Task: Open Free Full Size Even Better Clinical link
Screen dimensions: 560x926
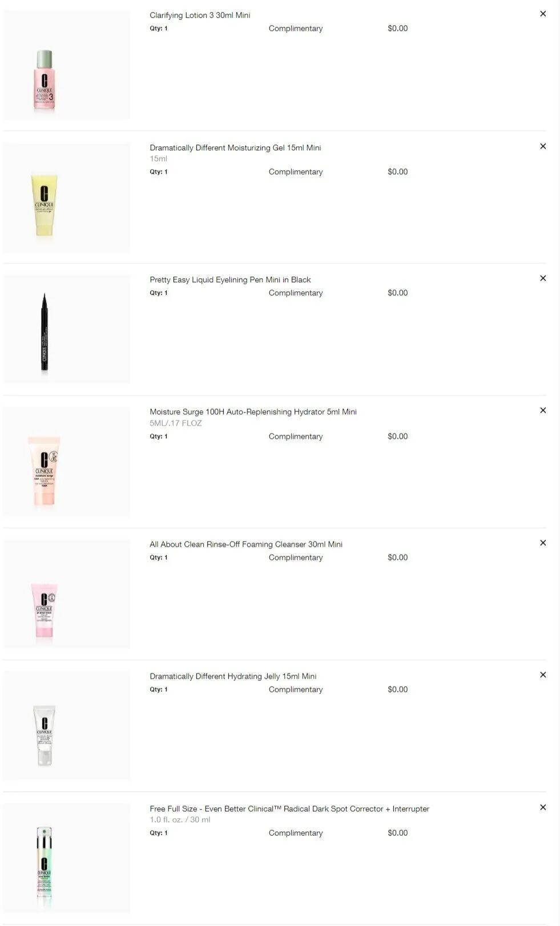Action: pyautogui.click(x=289, y=809)
